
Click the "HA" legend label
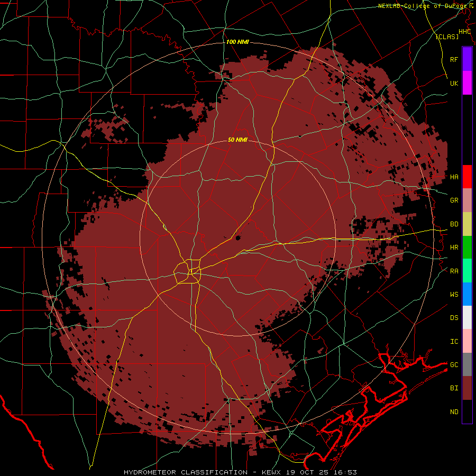[454, 177]
